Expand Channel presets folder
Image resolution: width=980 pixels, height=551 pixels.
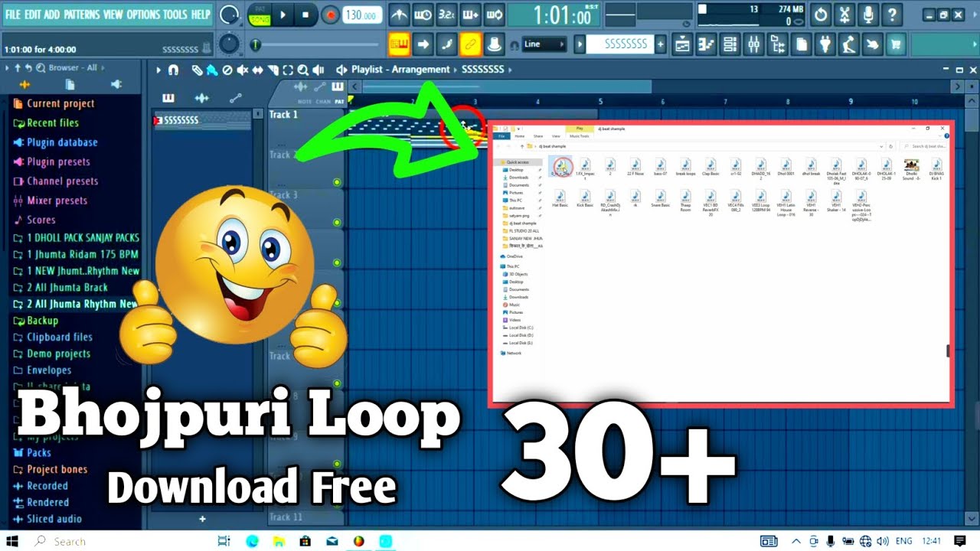pos(62,181)
